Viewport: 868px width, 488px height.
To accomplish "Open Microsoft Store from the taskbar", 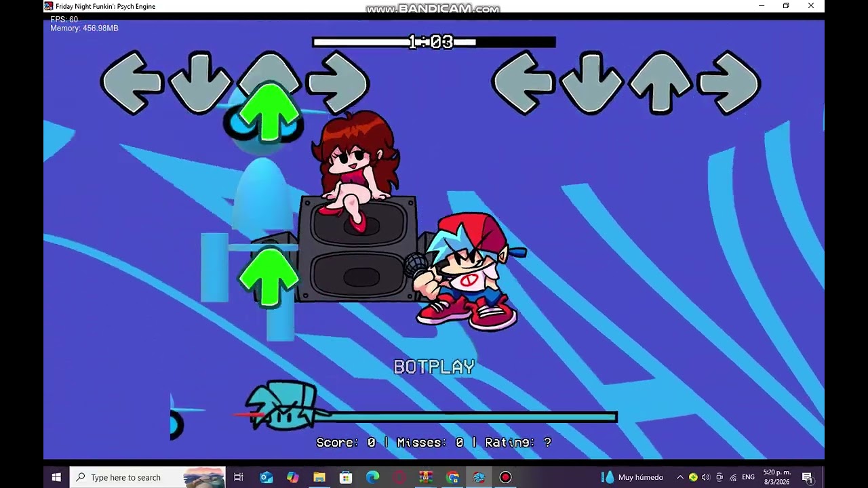I will click(x=346, y=477).
